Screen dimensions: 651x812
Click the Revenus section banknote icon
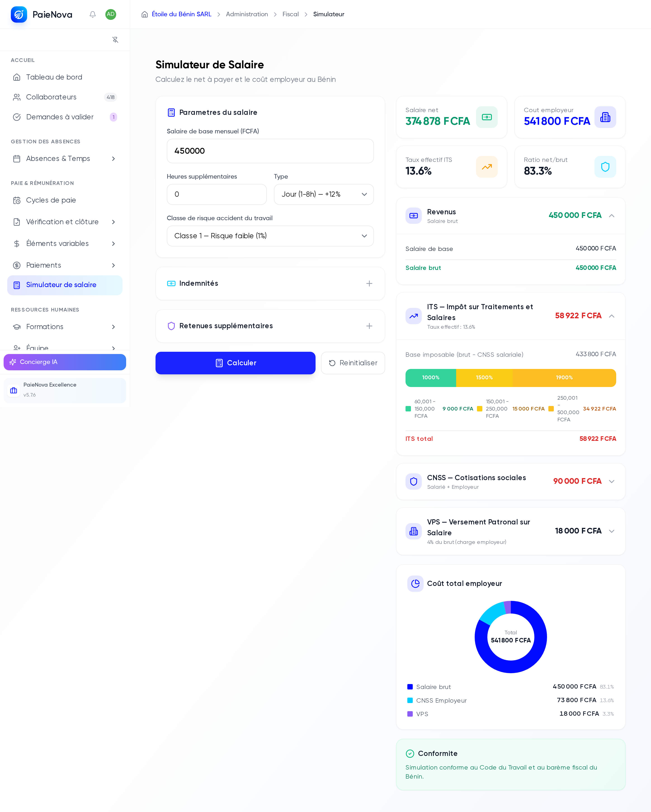(x=413, y=216)
